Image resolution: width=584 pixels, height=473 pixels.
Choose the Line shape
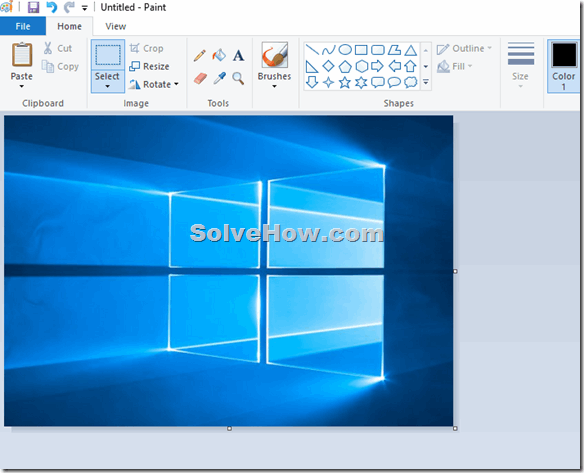(x=312, y=49)
